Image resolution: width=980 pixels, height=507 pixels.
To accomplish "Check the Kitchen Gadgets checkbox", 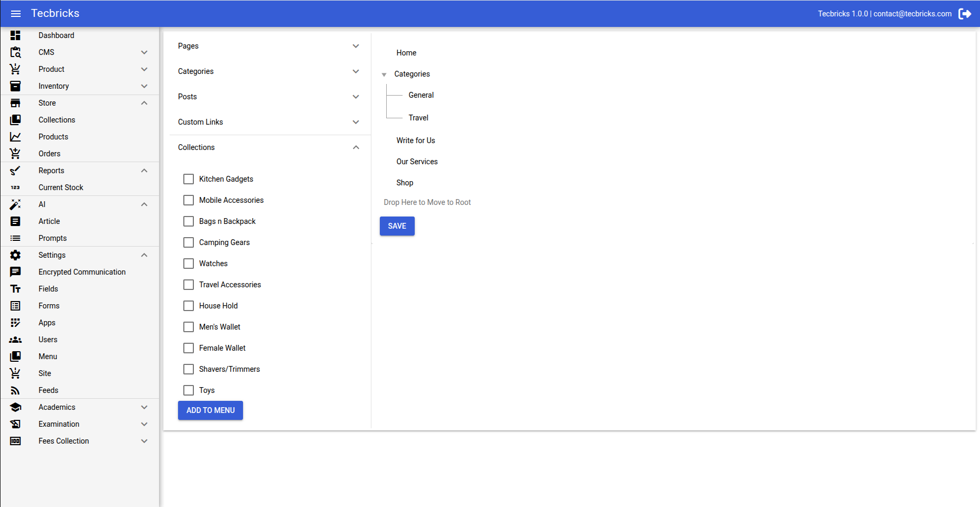I will point(189,179).
